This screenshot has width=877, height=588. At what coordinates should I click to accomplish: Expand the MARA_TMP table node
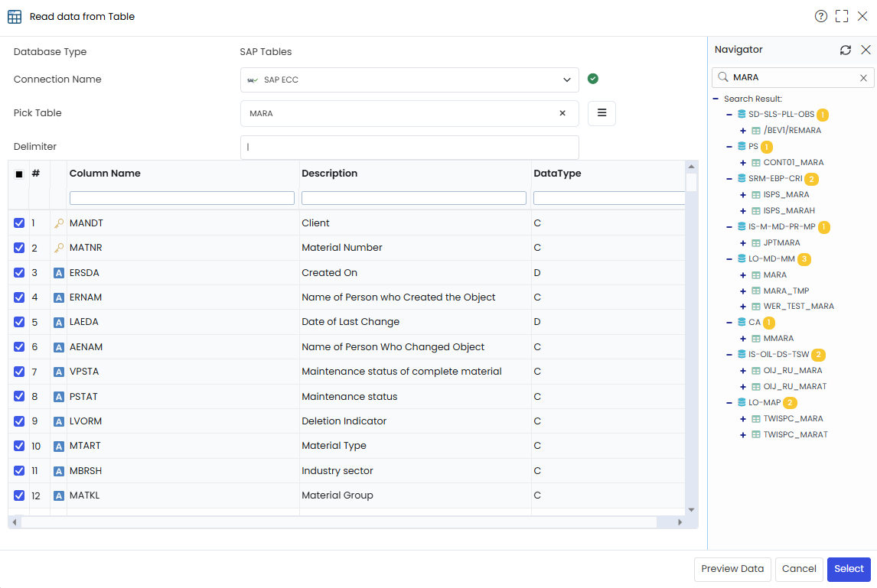[x=743, y=291]
